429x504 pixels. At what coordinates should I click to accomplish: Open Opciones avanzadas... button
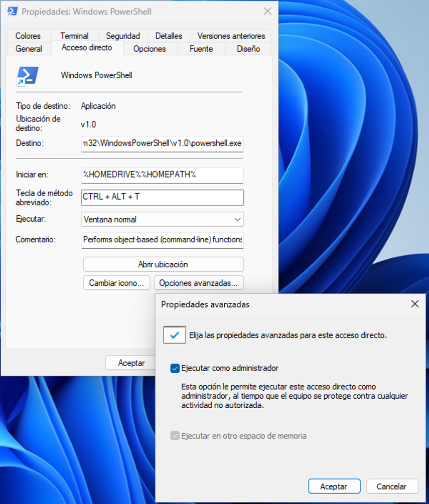pos(198,283)
